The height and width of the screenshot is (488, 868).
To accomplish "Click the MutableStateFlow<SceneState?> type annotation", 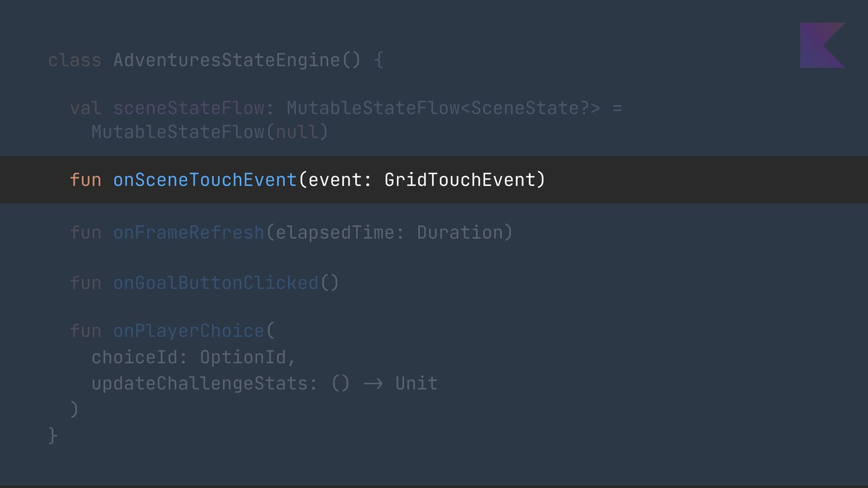I will (x=443, y=108).
